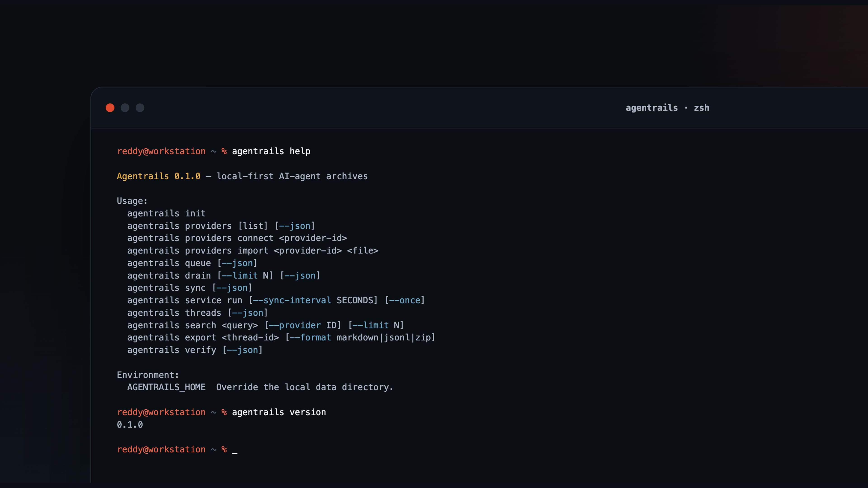Select the 'agentrails init' usage line
Screen dimensions: 868x488
click(x=166, y=213)
